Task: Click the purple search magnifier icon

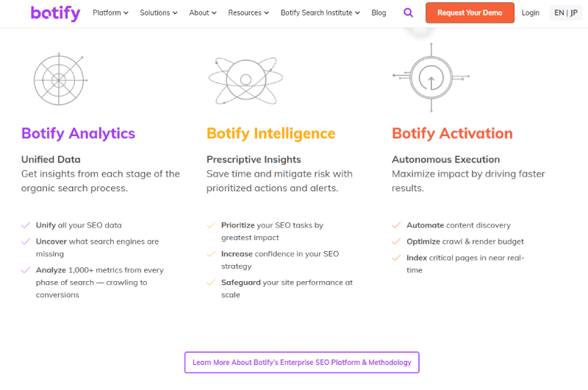Action: pos(408,13)
